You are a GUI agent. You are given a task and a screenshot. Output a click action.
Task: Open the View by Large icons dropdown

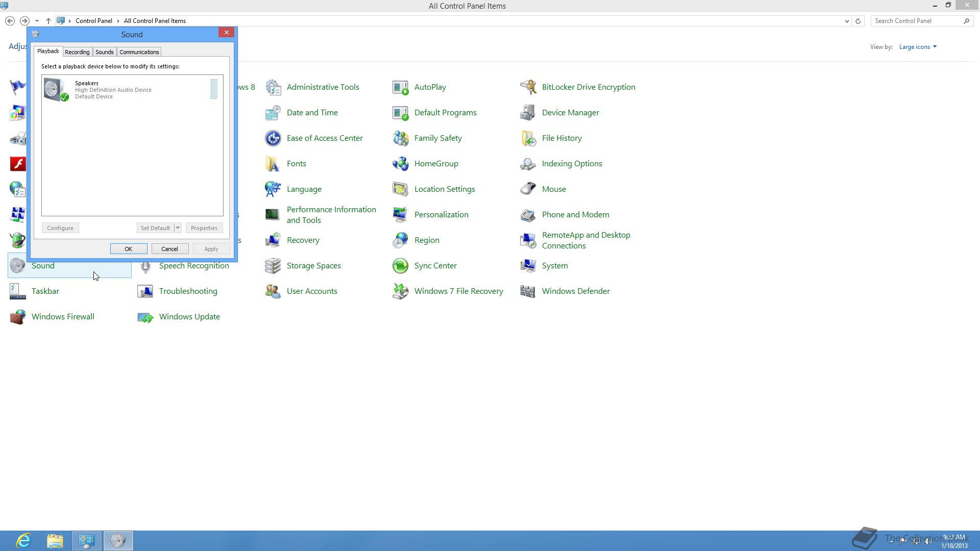tap(918, 47)
